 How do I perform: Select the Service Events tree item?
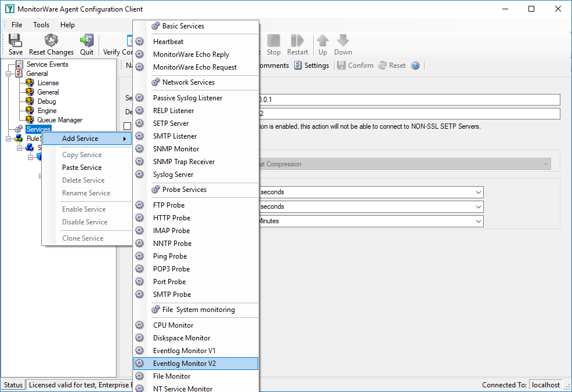click(x=48, y=64)
